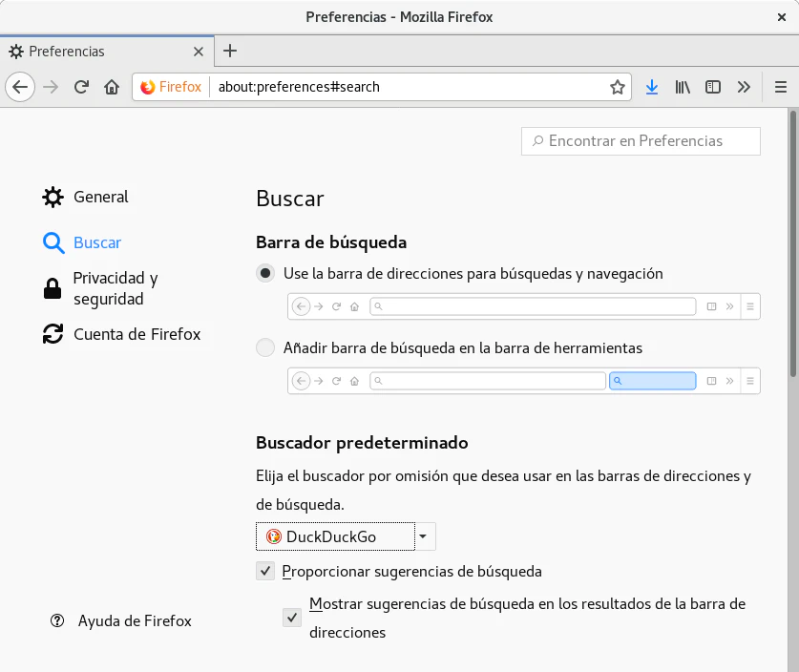
Task: Open the 'Ayuda de Firefox' help link
Action: tap(134, 620)
